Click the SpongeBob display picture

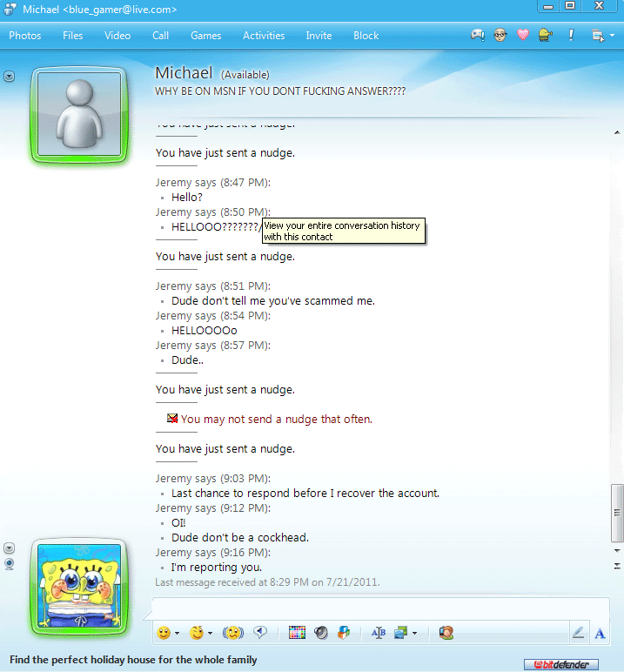(79, 586)
